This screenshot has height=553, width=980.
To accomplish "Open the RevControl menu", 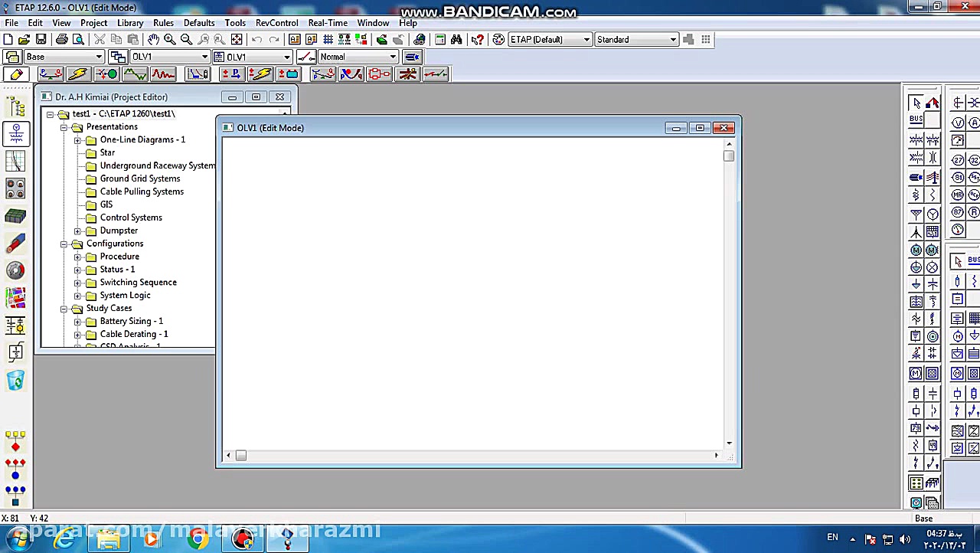I will 276,23.
